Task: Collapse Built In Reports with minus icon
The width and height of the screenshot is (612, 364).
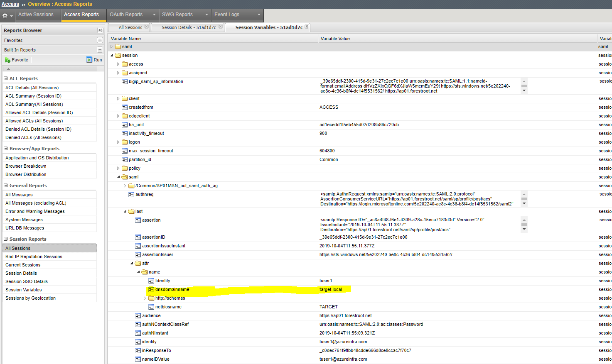Action: click(100, 50)
